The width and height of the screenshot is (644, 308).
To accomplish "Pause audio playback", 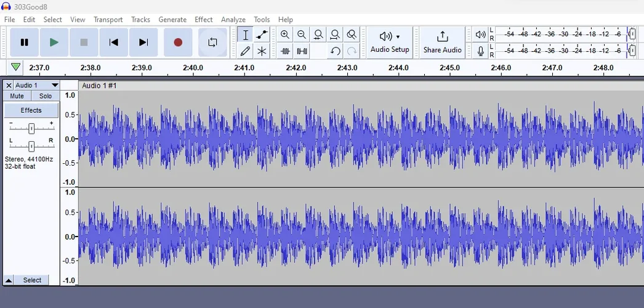I will coord(24,43).
